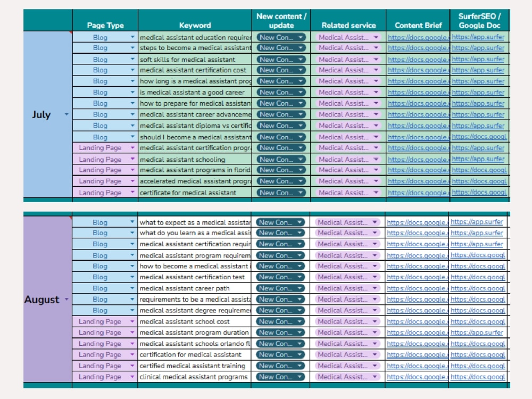Open Content Brief link for 'medical assistant programs in florida' row

point(418,170)
